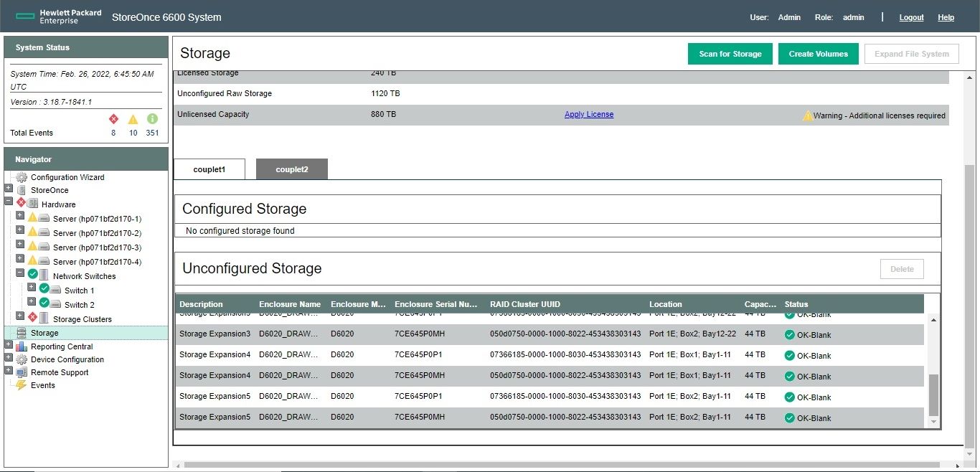Expand the Switch 2 node

tap(32, 302)
